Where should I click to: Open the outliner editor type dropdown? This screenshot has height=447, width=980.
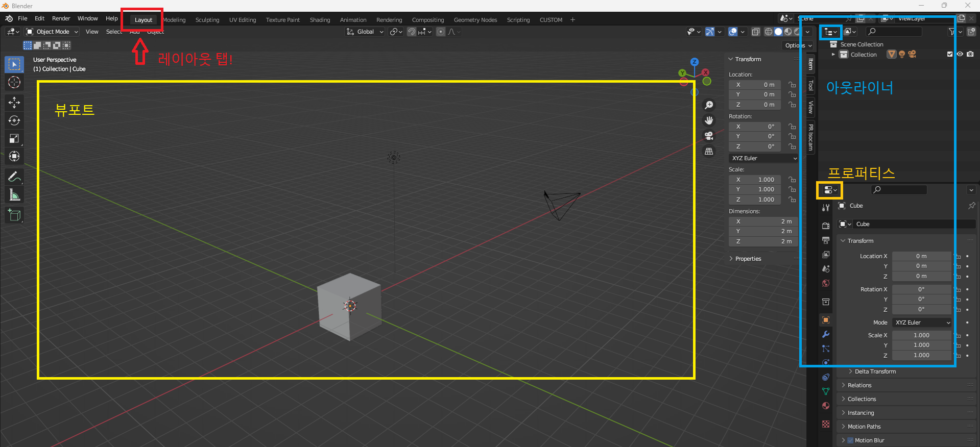tap(831, 32)
